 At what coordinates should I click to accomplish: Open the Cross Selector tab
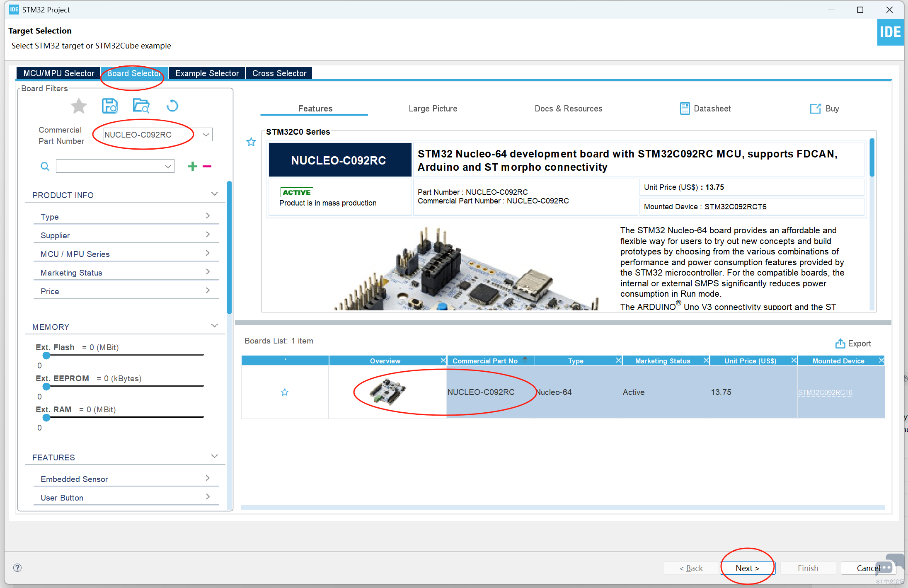point(279,73)
